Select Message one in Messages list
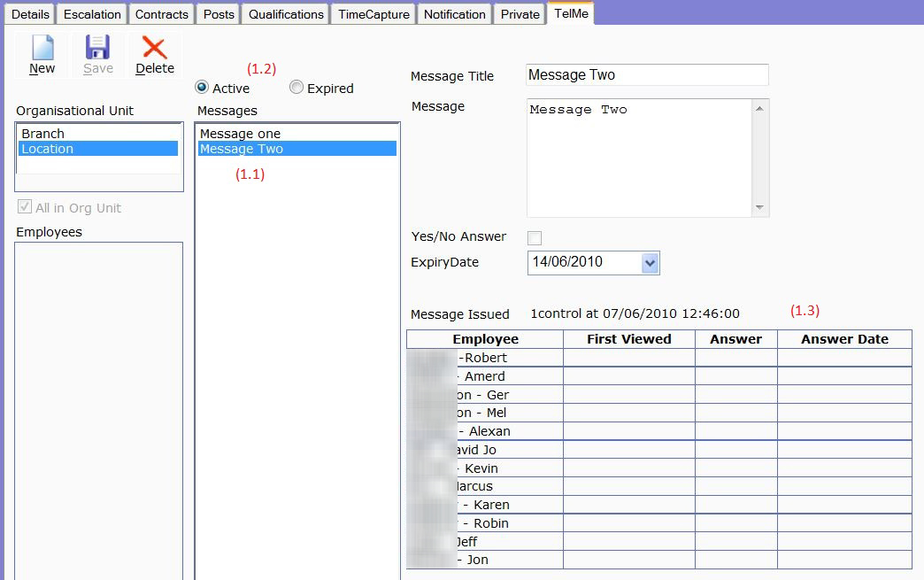 click(x=240, y=134)
